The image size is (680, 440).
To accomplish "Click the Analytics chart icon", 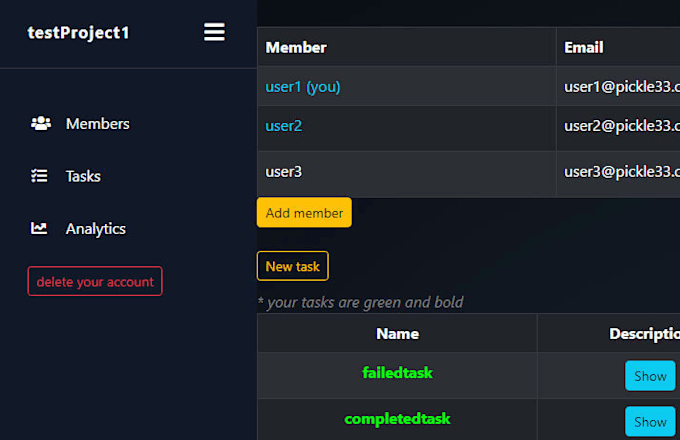I will [40, 228].
